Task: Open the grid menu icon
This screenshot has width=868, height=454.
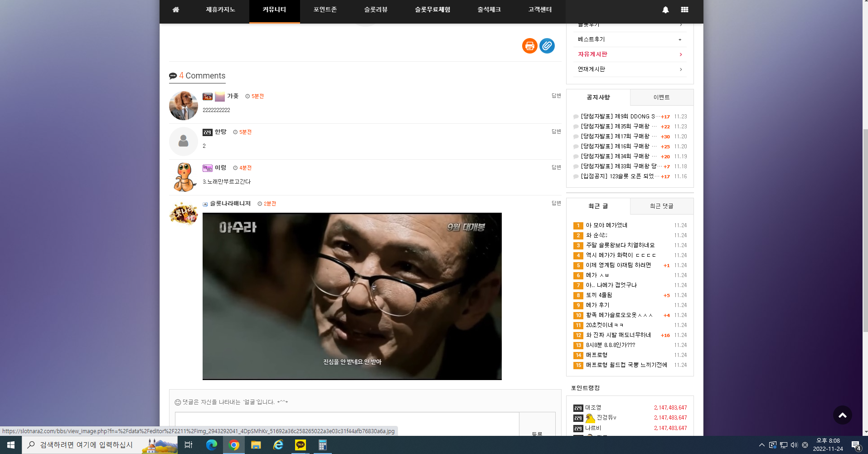Action: (x=684, y=10)
